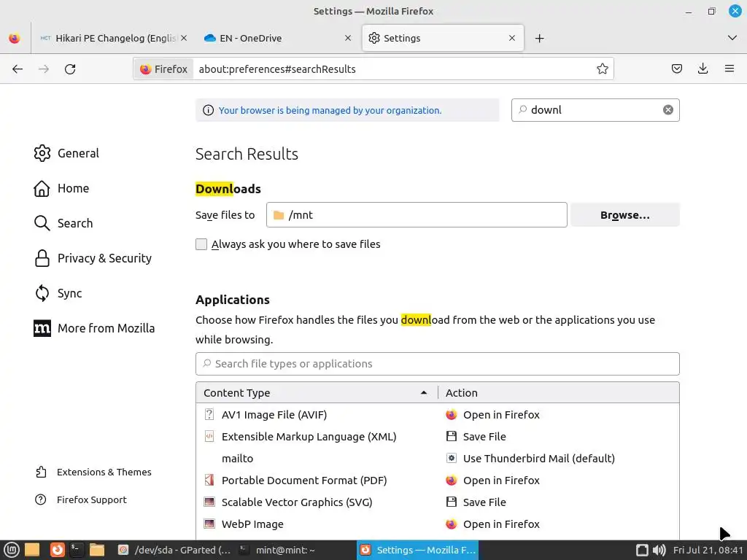
Task: Open Firefox Support link
Action: pos(81,499)
